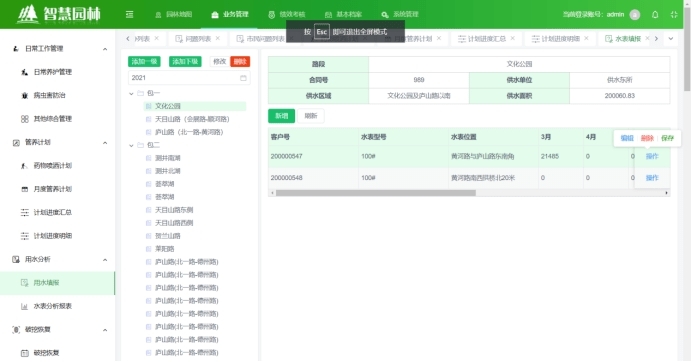Collapse the 包二 tree folder

[x=131, y=145]
